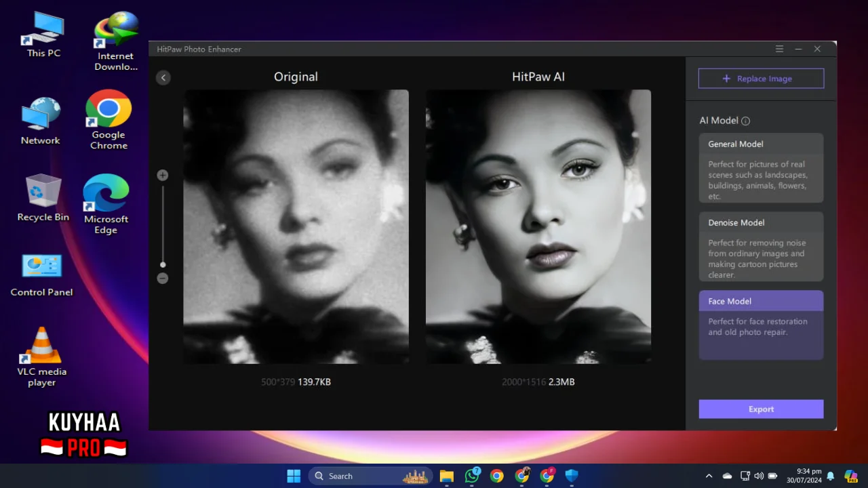Open the notifications bell

[831, 476]
